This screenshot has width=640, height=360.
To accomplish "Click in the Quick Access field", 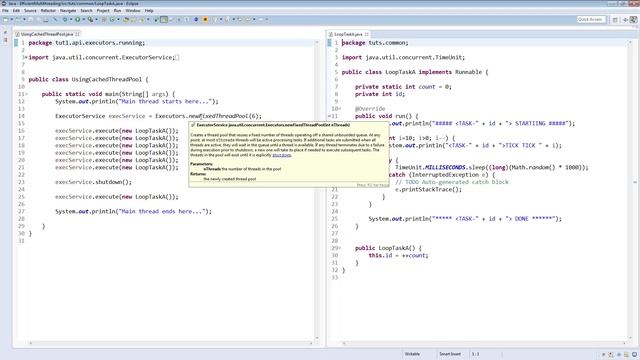I will coord(591,19).
